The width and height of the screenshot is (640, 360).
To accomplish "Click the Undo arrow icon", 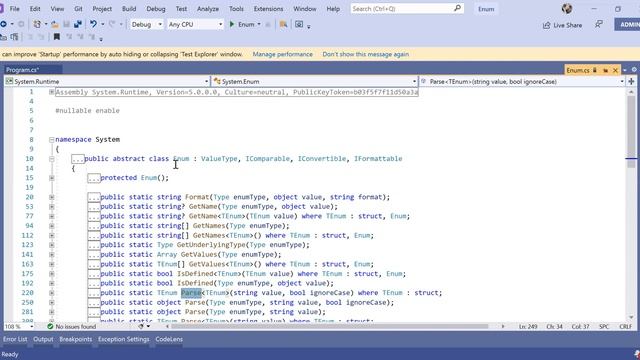I will pos(93,24).
